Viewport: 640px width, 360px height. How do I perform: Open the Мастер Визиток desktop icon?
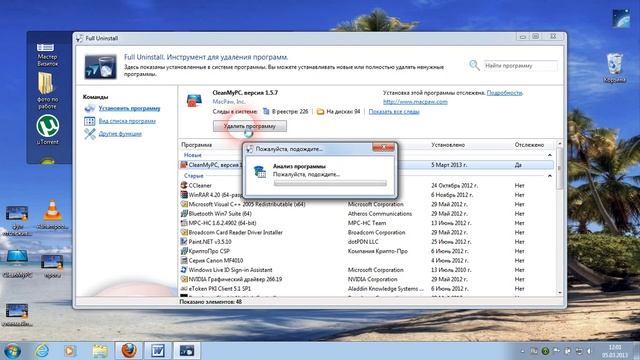47,55
